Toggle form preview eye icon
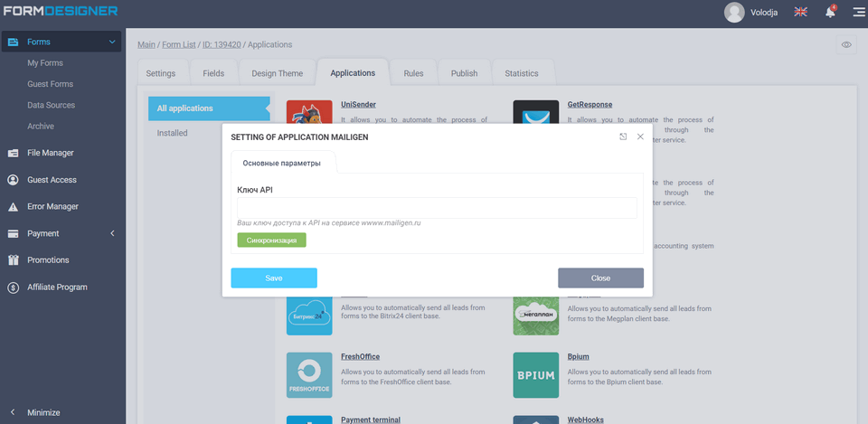The height and width of the screenshot is (424, 868). pos(846,44)
